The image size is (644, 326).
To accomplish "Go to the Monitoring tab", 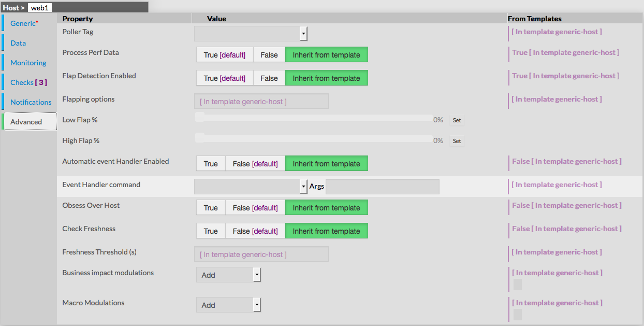I will (28, 63).
